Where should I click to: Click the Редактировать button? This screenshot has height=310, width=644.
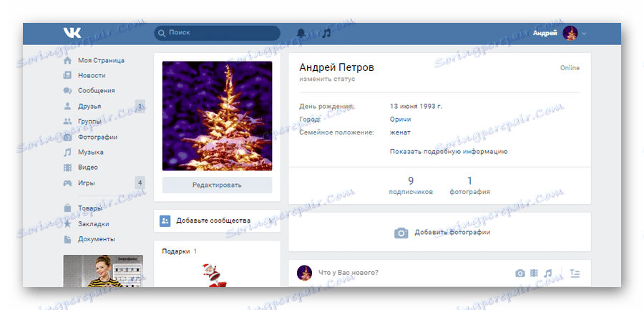[217, 185]
